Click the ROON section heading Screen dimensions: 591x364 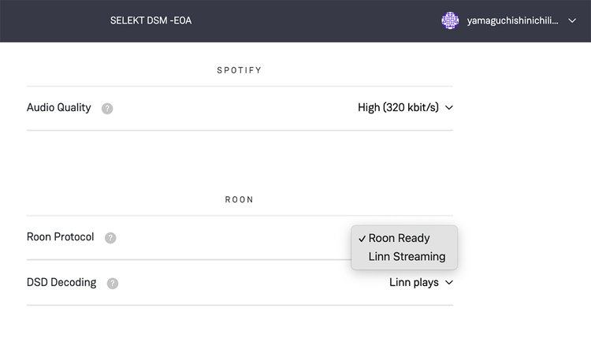[x=240, y=200]
